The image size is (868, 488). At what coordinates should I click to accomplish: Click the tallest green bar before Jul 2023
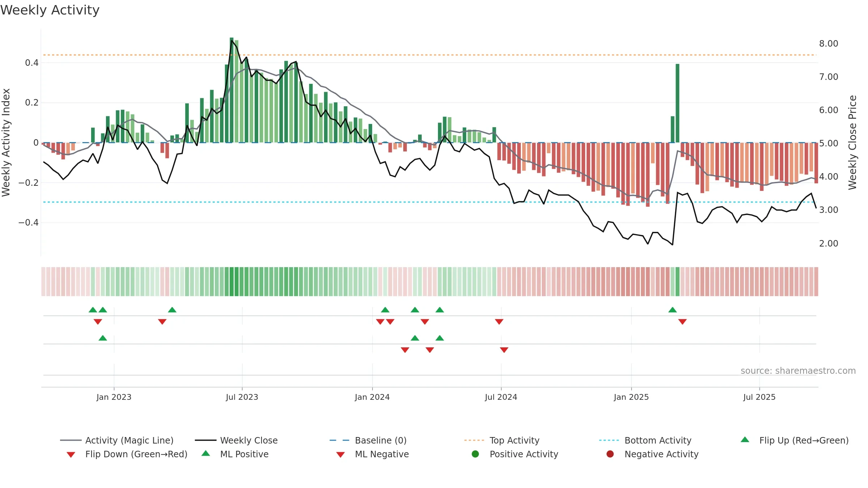point(231,90)
